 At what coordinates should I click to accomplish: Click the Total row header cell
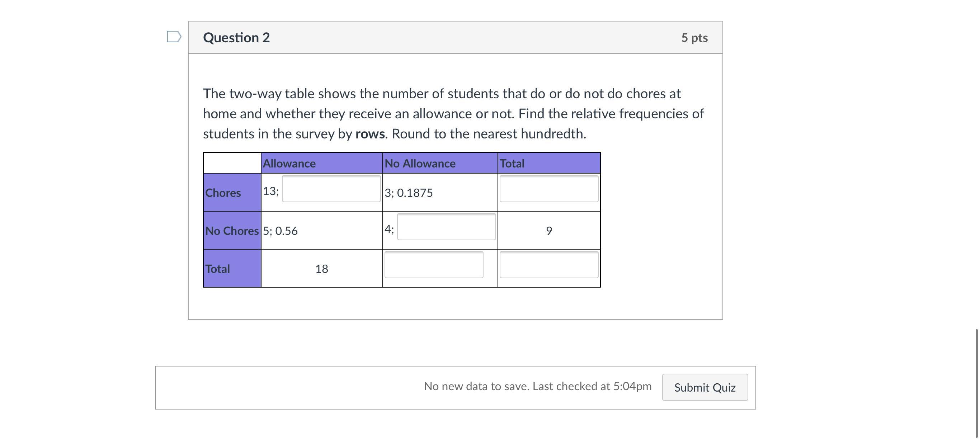pos(218,269)
